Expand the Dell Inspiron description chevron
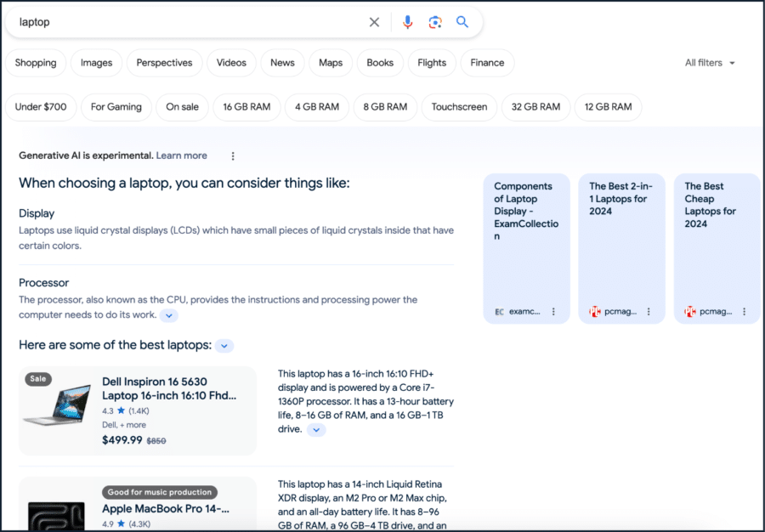Image resolution: width=765 pixels, height=532 pixels. (316, 430)
